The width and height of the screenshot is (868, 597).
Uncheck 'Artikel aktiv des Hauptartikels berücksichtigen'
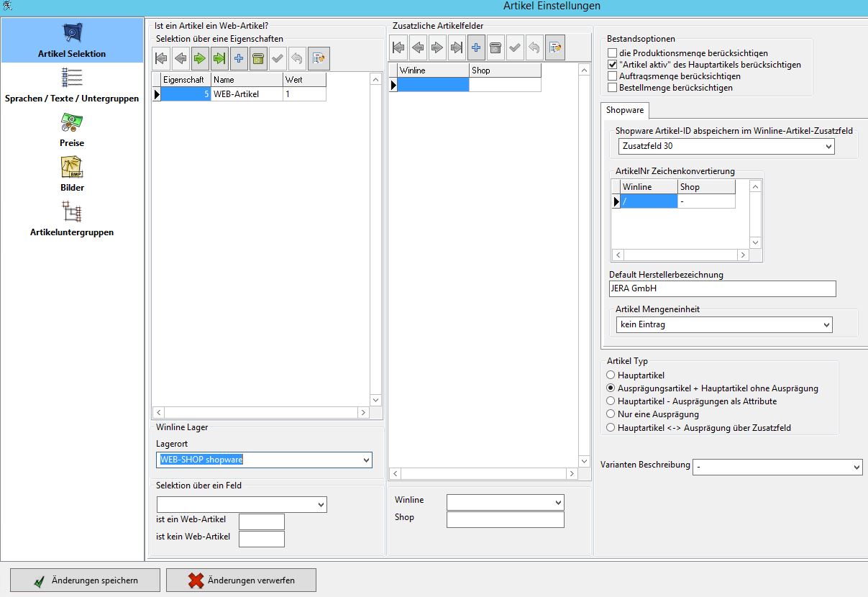(x=612, y=65)
